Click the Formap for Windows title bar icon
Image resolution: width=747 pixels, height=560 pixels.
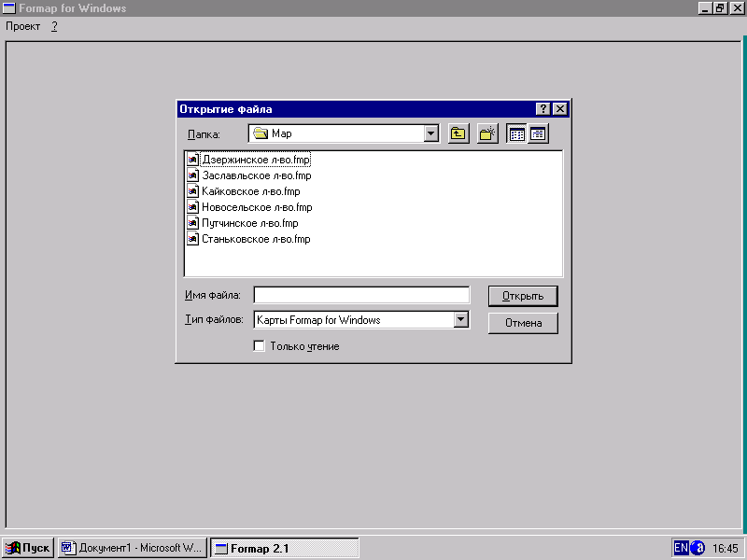coord(8,8)
